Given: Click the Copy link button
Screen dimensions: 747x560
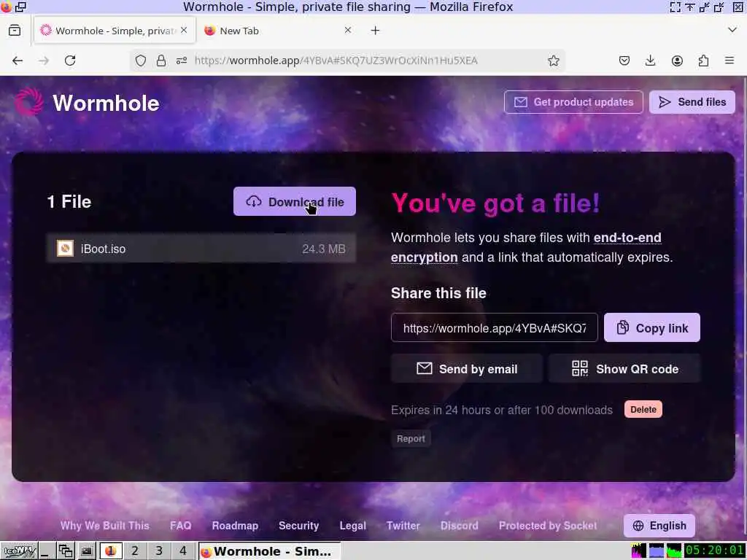Looking at the screenshot, I should pos(651,327).
